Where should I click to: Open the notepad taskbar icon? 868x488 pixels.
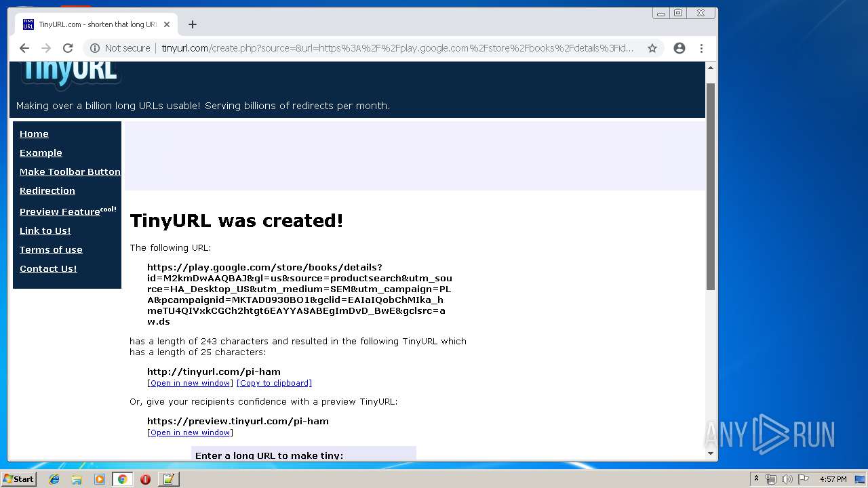coord(168,479)
